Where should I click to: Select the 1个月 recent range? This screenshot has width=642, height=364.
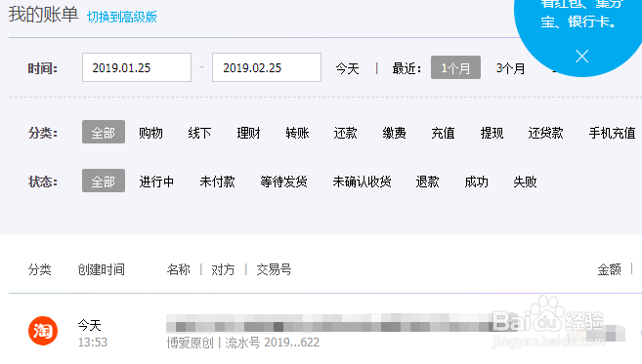click(455, 67)
